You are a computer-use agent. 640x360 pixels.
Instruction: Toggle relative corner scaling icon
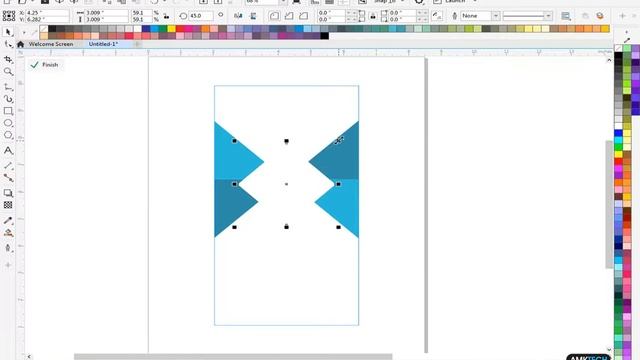[437, 16]
